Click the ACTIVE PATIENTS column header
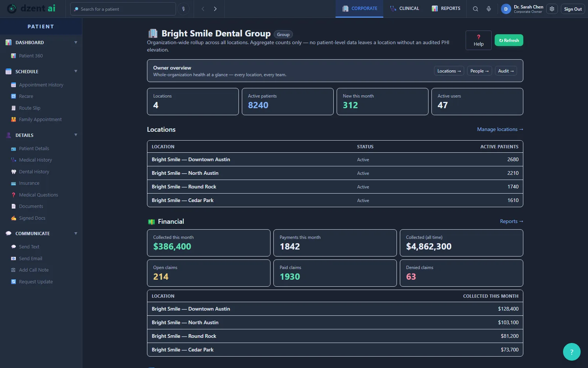The height and width of the screenshot is (368, 588). tap(499, 146)
